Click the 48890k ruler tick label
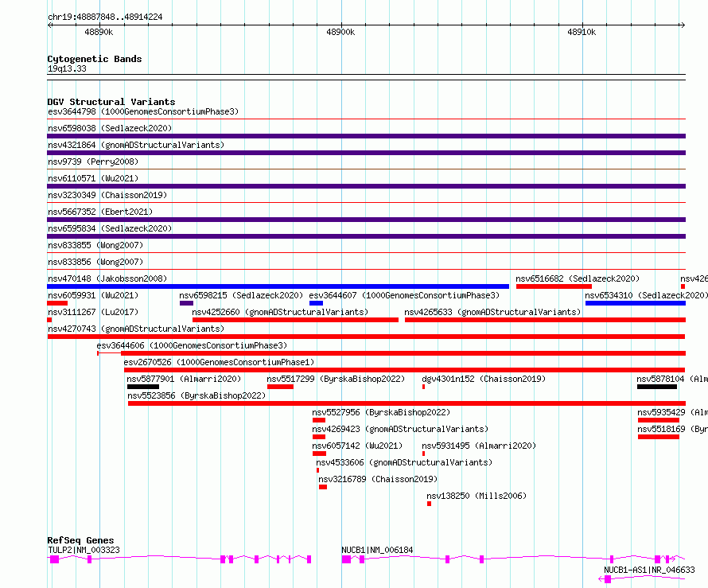 point(99,32)
